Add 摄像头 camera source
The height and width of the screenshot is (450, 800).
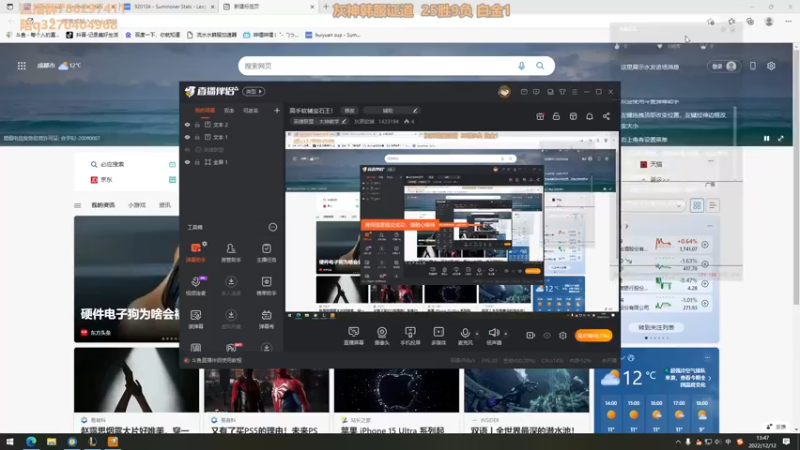(382, 336)
